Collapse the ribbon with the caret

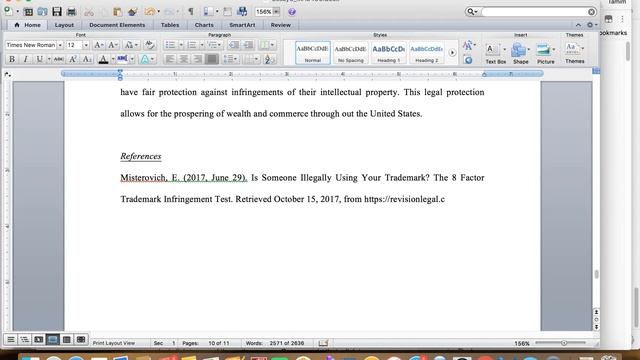pyautogui.click(x=578, y=25)
